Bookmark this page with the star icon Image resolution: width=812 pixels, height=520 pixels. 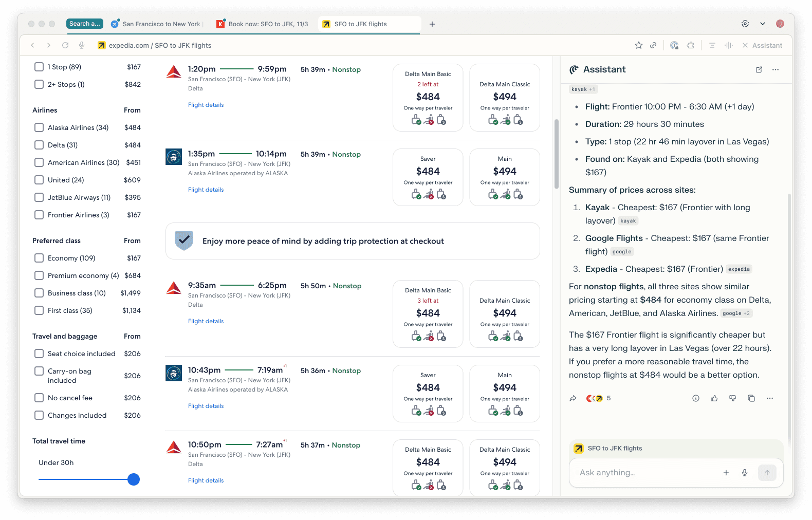click(x=639, y=45)
